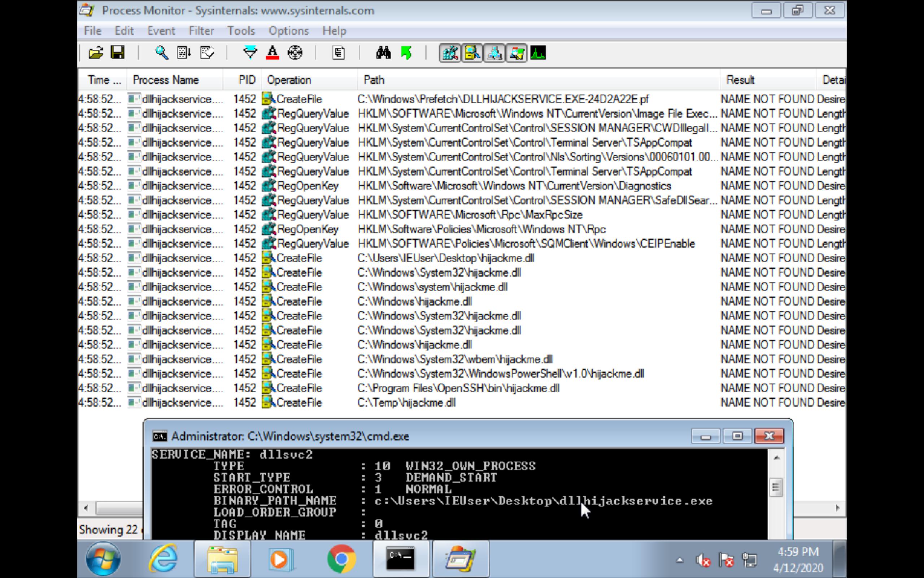This screenshot has height=578, width=924.
Task: Select the C:\Windows\system\hijackme.dll row
Action: coord(462,287)
